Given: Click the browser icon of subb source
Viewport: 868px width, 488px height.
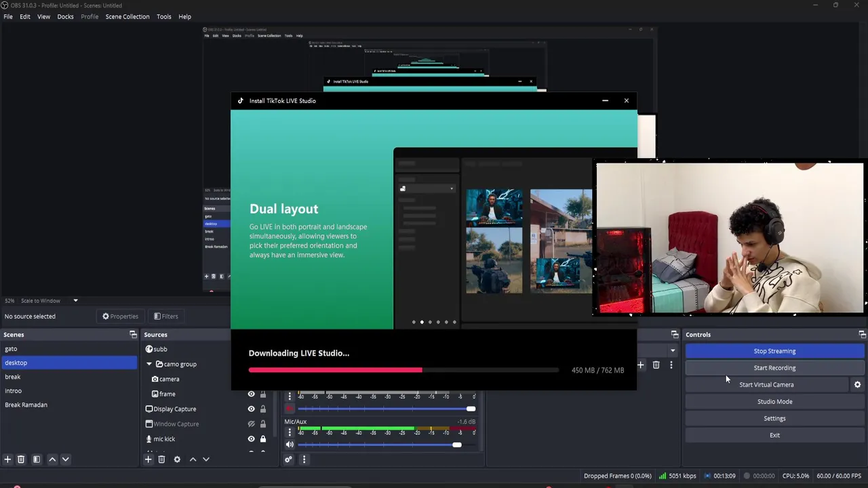Looking at the screenshot, I should pos(149,349).
